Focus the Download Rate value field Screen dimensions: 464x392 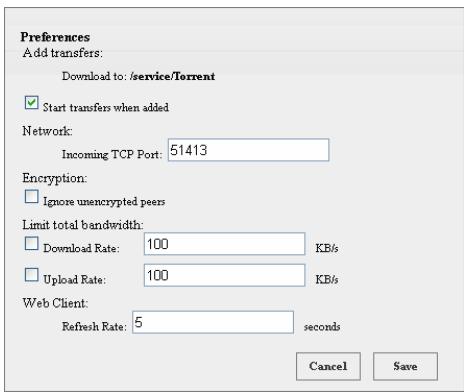click(224, 244)
